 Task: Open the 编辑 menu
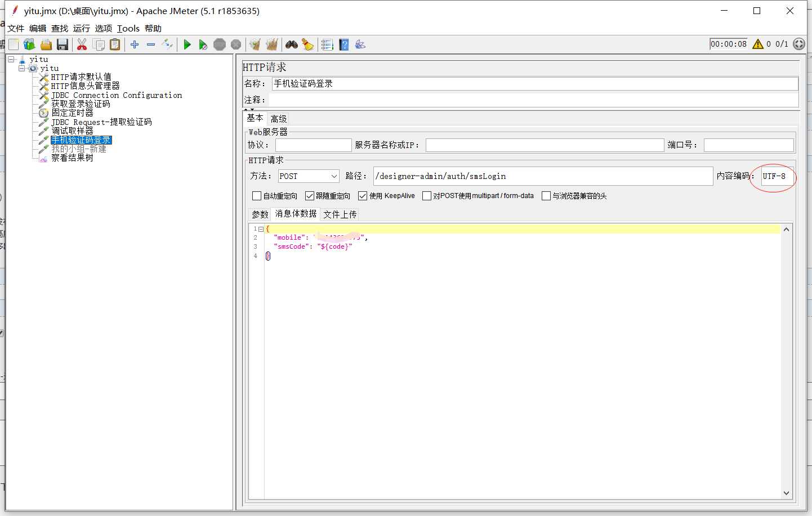(x=38, y=28)
